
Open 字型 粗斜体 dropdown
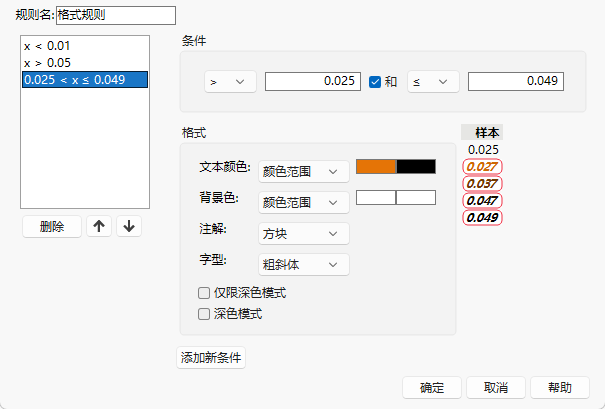(x=304, y=264)
